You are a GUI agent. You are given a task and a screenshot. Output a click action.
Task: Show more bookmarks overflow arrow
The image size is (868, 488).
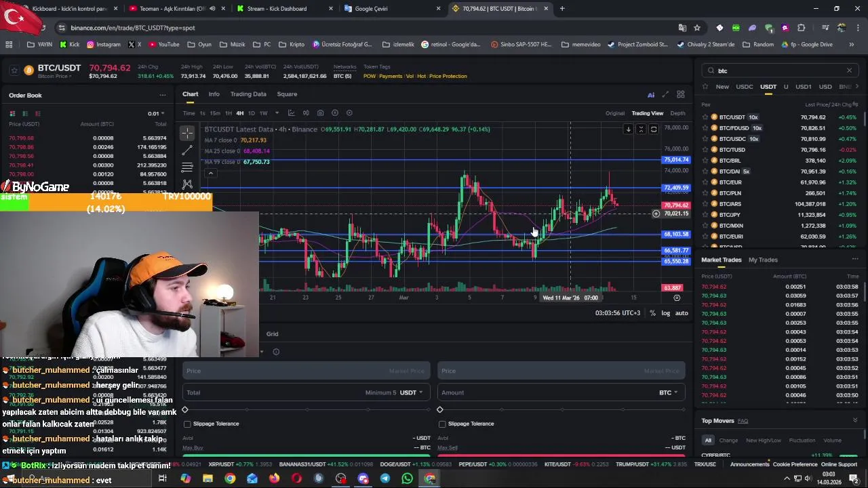(x=852, y=44)
